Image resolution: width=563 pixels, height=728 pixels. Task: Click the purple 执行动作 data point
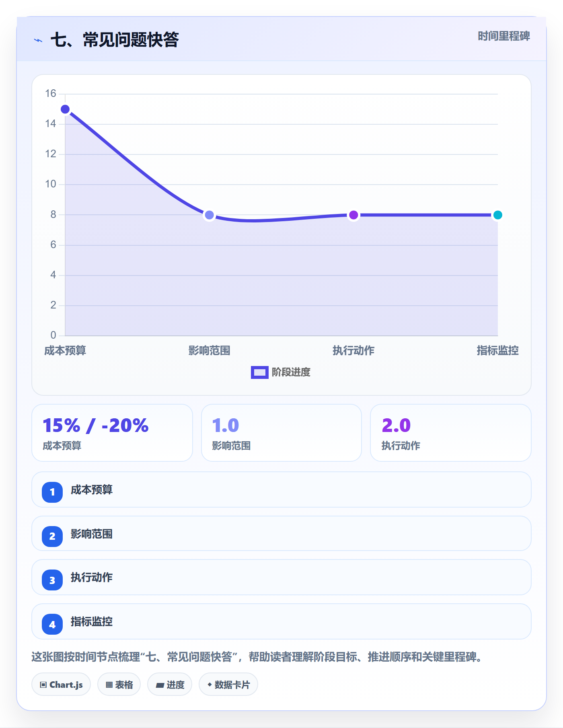[x=353, y=215]
